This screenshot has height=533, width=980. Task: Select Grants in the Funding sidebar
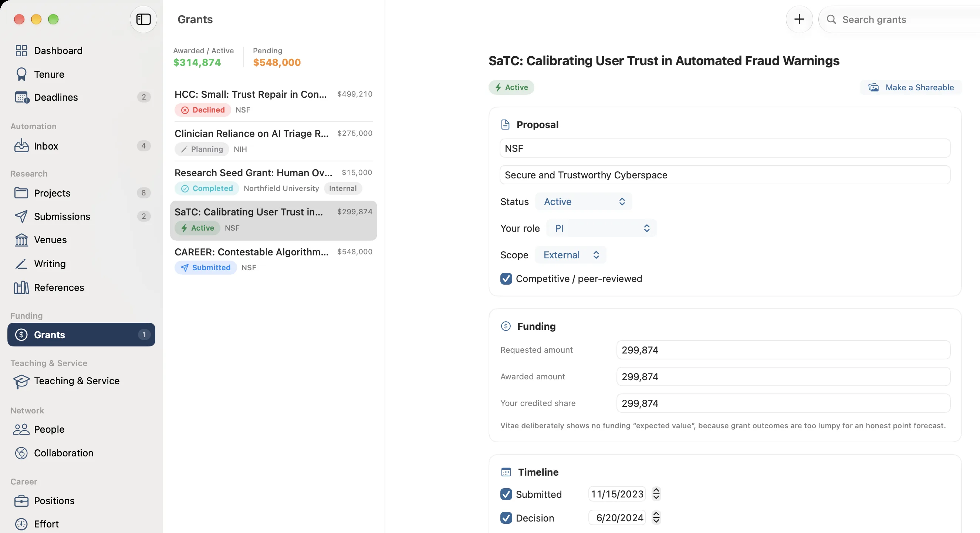[x=81, y=335]
